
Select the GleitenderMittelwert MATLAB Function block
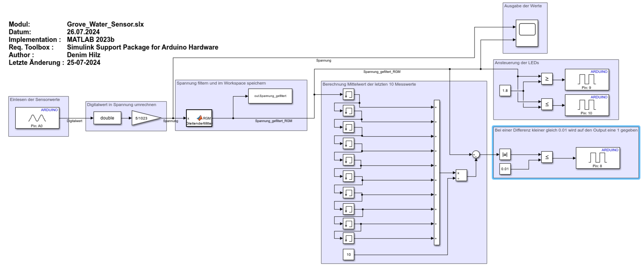tap(199, 118)
